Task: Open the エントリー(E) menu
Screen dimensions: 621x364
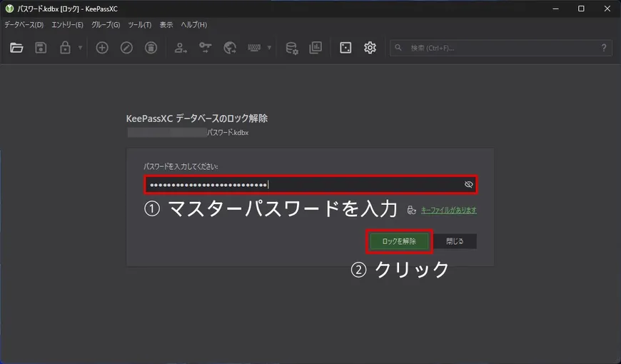Action: click(67, 24)
